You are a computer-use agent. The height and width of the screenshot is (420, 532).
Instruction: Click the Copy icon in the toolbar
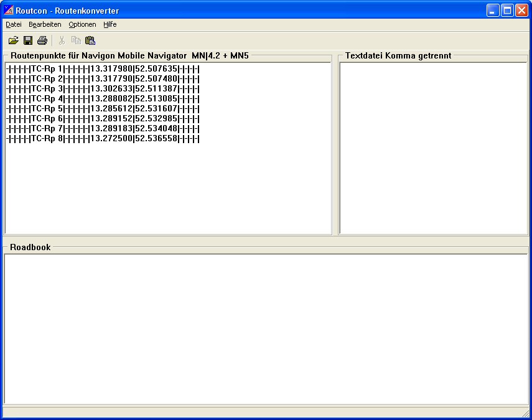(76, 40)
